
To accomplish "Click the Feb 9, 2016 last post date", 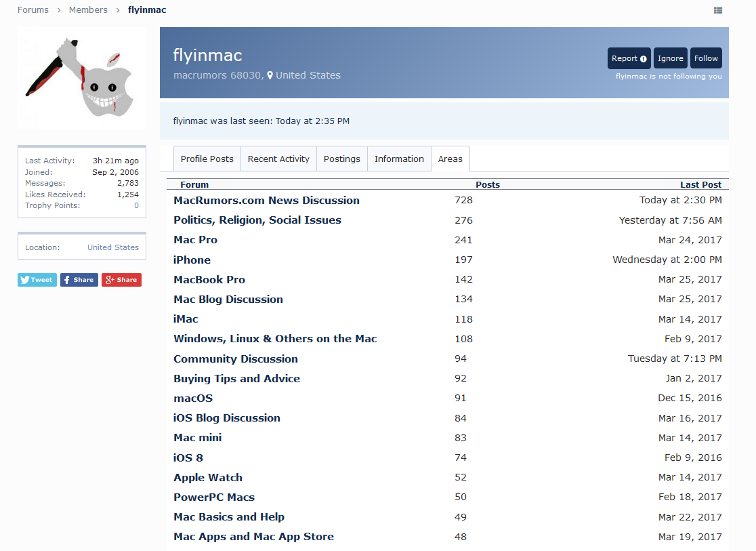I will click(x=693, y=457).
